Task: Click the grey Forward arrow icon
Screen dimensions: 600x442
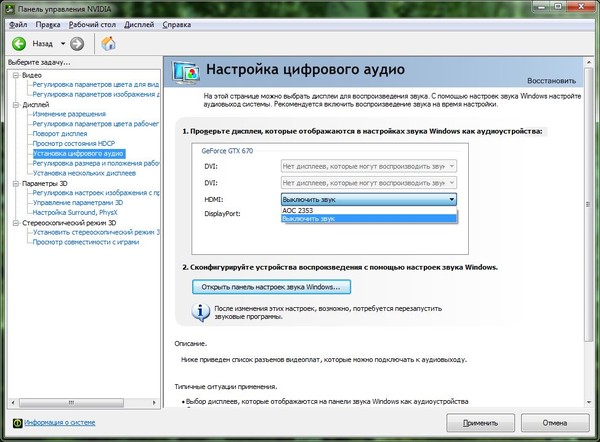Action: (x=77, y=44)
